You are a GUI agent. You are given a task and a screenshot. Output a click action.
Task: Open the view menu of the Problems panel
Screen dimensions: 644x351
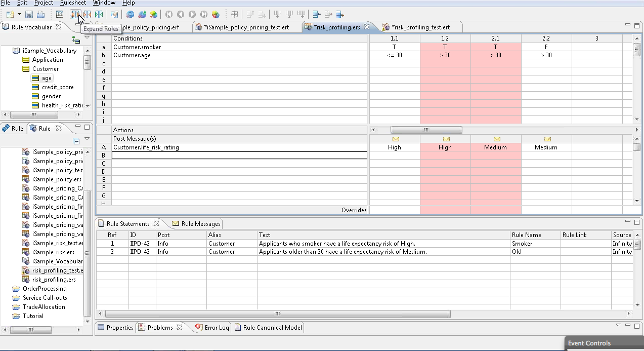pos(618,325)
